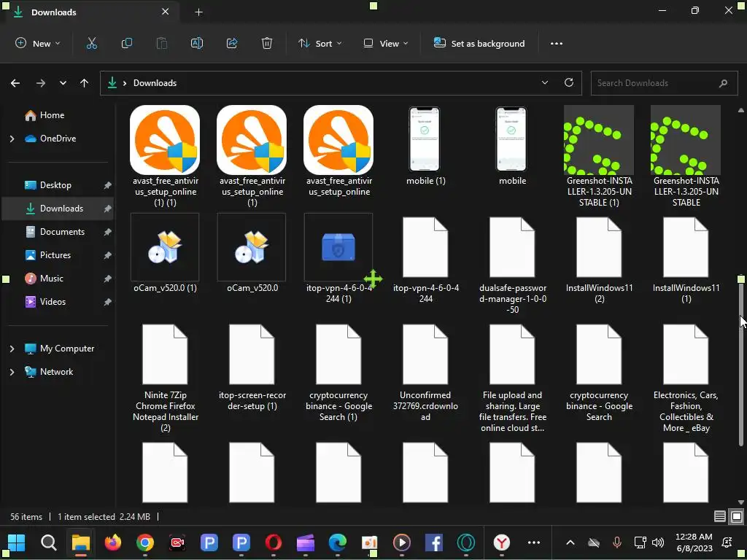747x560 pixels.
Task: Add a new tab with plus
Action: (198, 12)
